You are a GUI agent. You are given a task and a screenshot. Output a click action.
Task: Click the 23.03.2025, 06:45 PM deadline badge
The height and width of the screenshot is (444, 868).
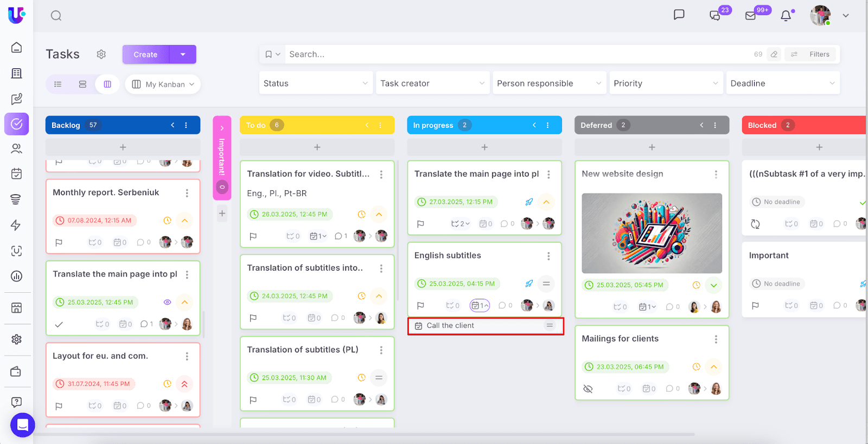[626, 367]
